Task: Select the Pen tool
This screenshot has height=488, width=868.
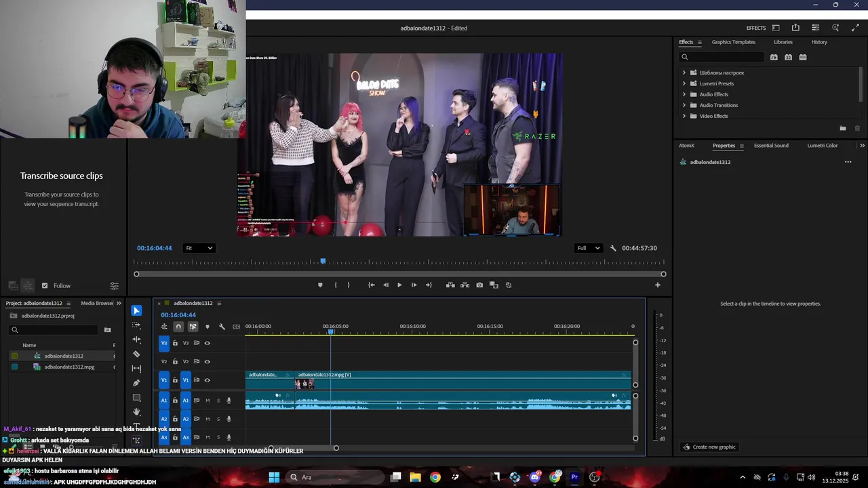Action: point(136,383)
